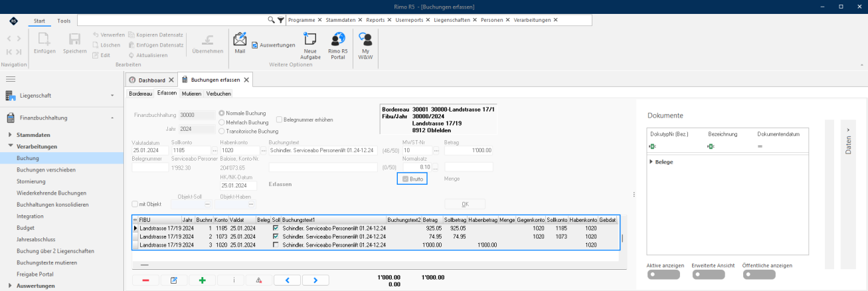The width and height of the screenshot is (868, 291).
Task: Expand the Stammdaten sidebar section
Action: [x=11, y=135]
